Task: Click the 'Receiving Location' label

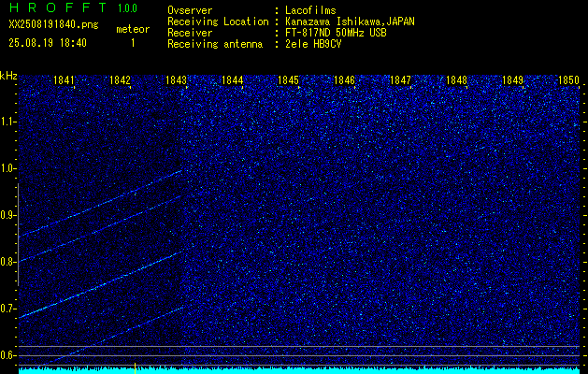Action: [x=218, y=22]
